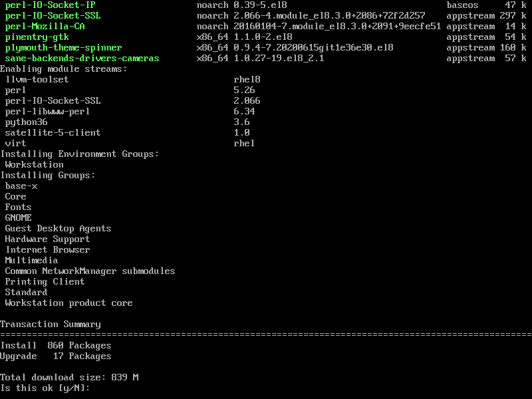The image size is (532, 399).
Task: Click the Guest Desktop Agents group
Action: tap(58, 228)
